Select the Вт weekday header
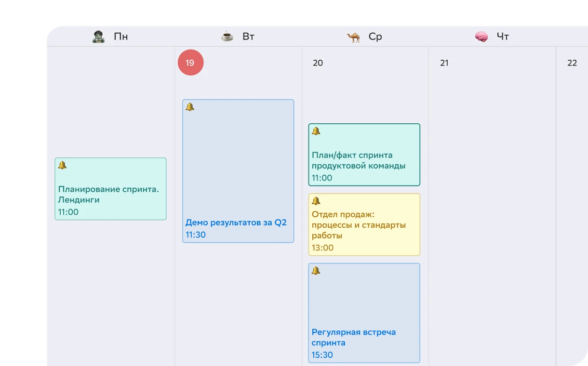 [248, 37]
